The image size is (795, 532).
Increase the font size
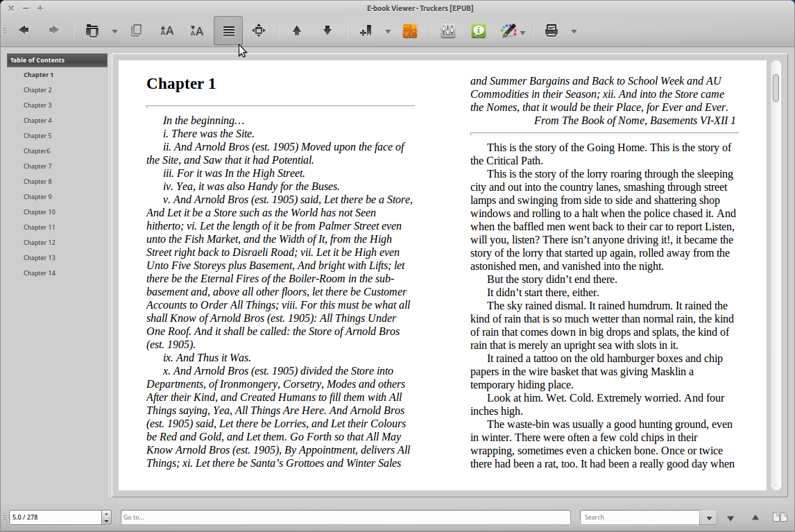[x=167, y=31]
